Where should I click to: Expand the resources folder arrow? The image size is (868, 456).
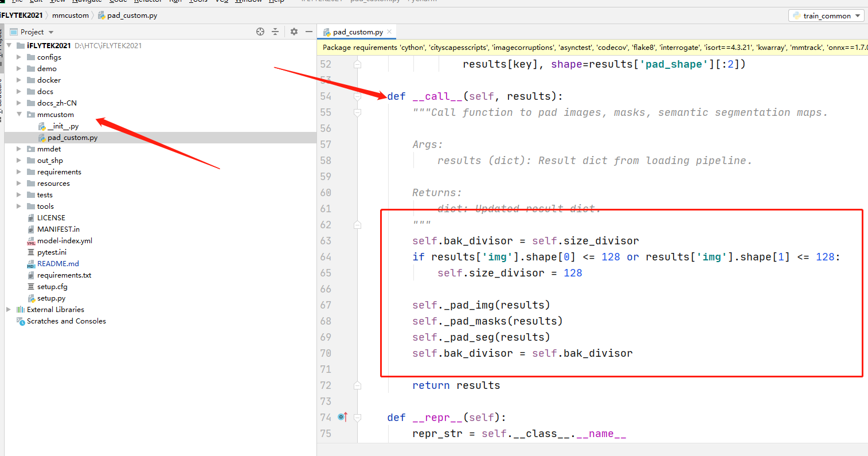(x=19, y=183)
